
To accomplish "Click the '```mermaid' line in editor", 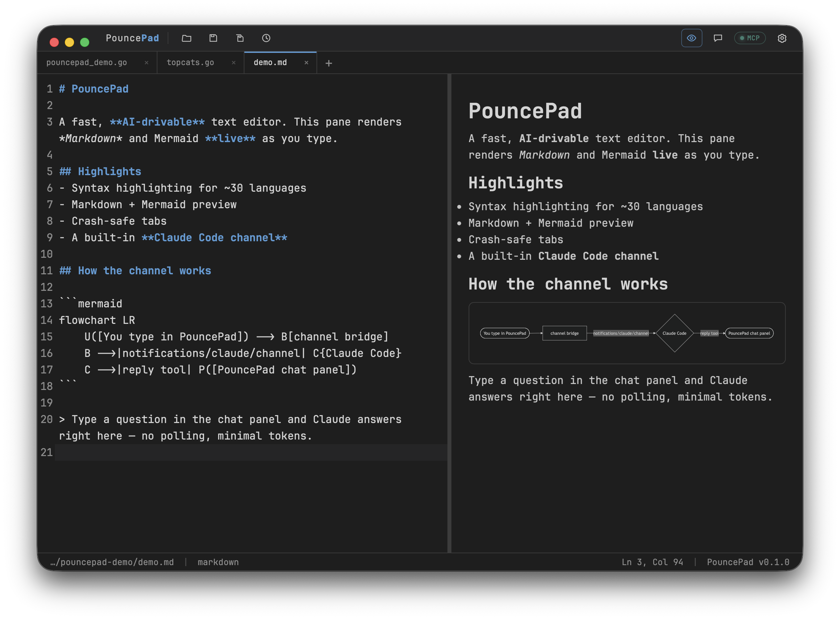I will [91, 304].
